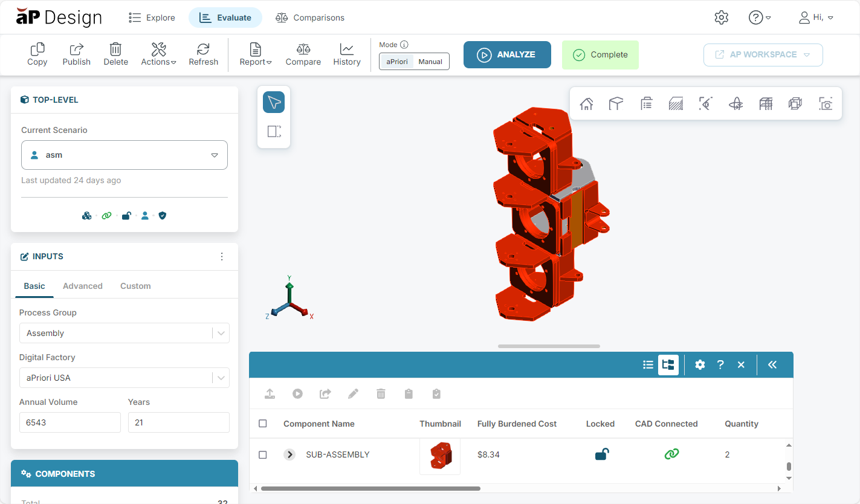This screenshot has height=504, width=860.
Task: Click the Copy toolbar icon
Action: click(x=37, y=54)
